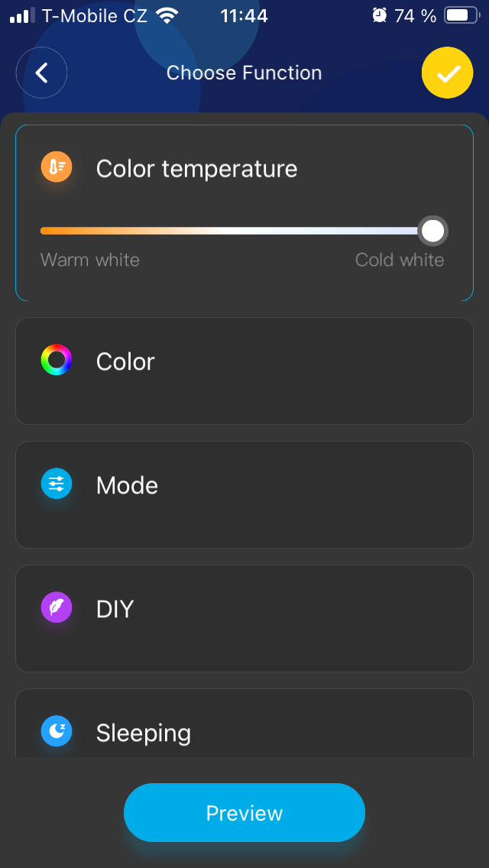Tap the blue Mode sliders icon
The image size is (489, 868).
point(57,484)
